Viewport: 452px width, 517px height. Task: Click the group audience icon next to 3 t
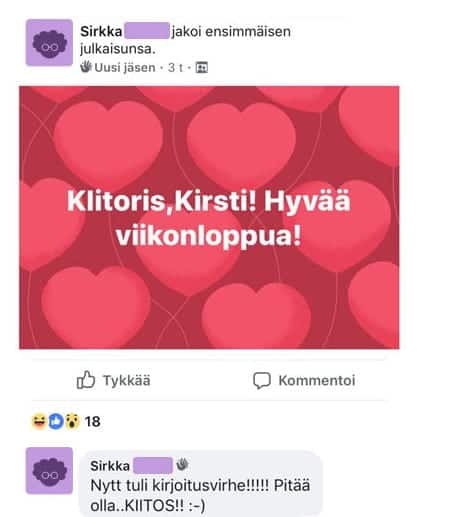click(201, 68)
